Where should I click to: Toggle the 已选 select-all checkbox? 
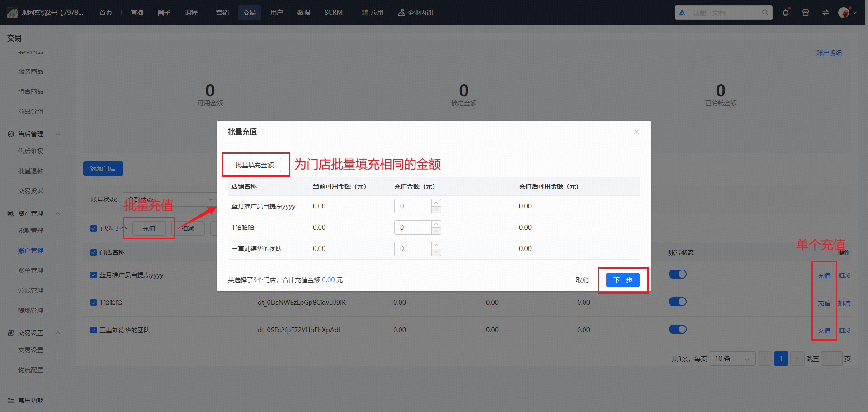[94, 228]
